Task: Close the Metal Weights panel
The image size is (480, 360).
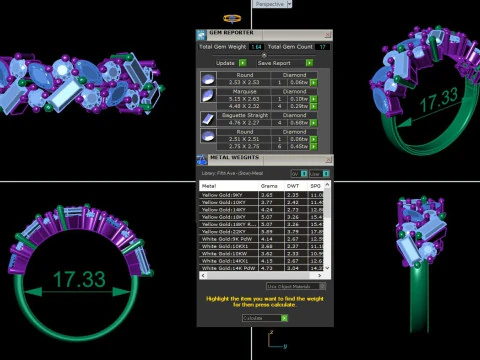Action: (328, 160)
